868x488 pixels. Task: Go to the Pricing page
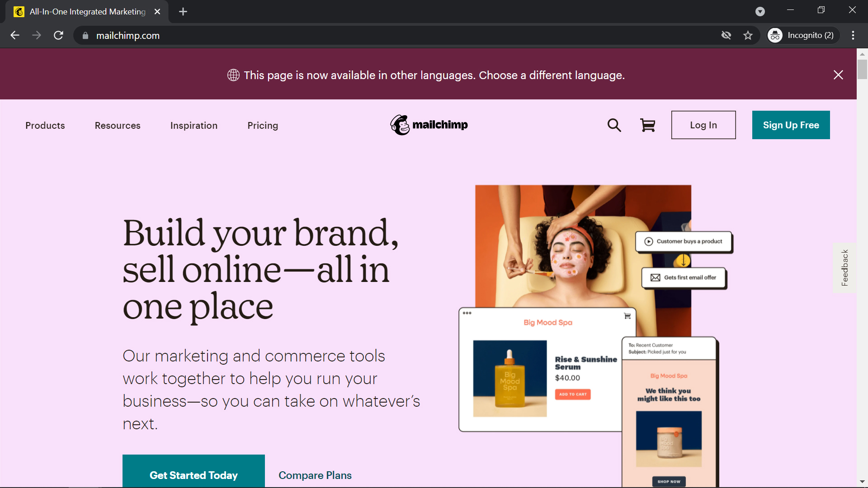coord(263,126)
